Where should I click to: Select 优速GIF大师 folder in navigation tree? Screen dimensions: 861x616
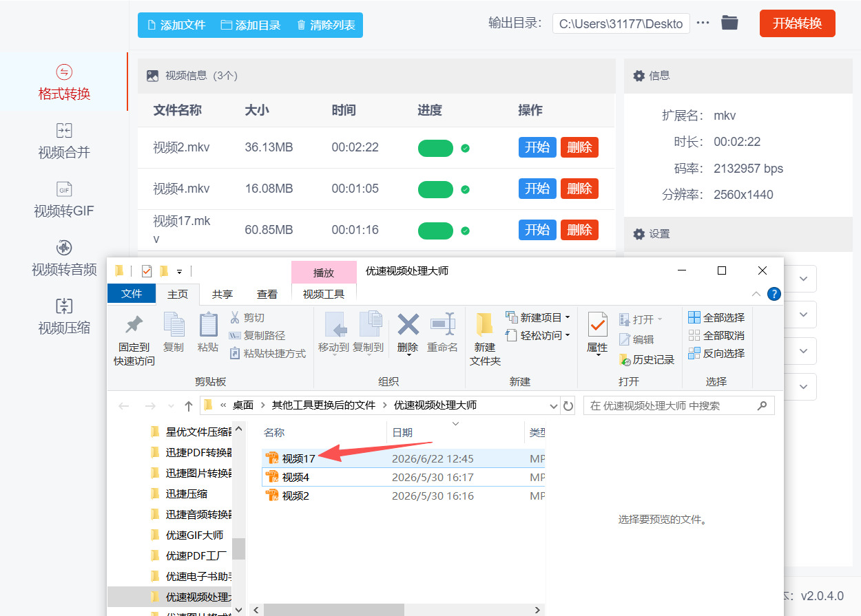click(194, 535)
